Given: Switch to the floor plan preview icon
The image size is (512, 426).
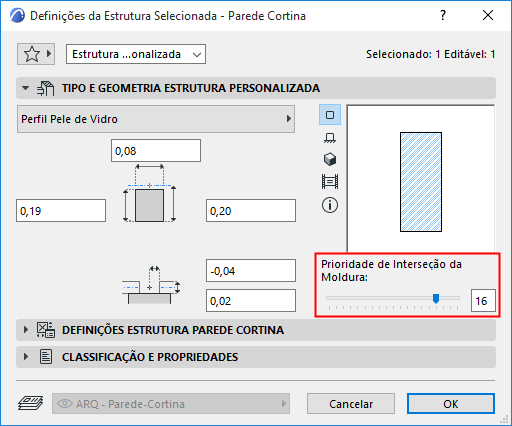Looking at the screenshot, I should click(x=330, y=137).
